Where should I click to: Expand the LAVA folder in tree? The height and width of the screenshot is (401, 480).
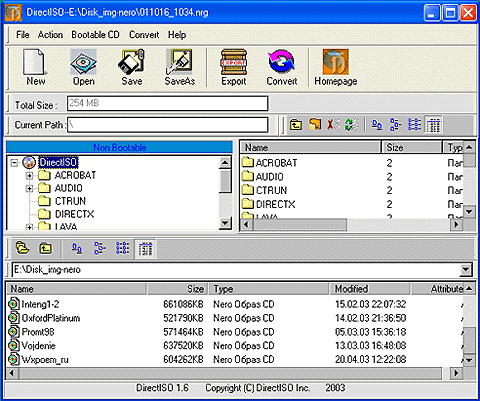pyautogui.click(x=29, y=227)
